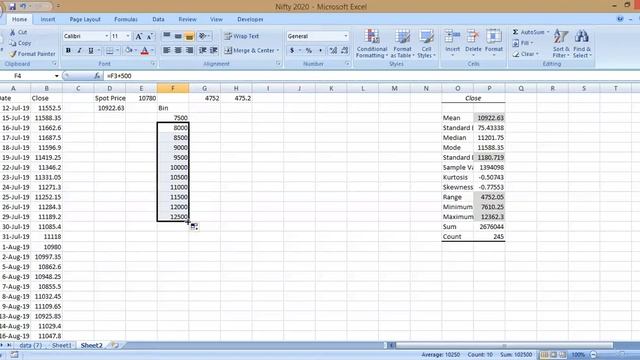Screen dimensions: 640x360
Task: Click the Format Painter brush icon
Action: (x=13, y=53)
